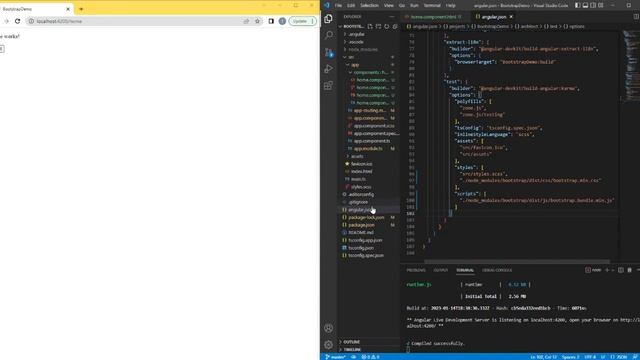Split the terminal panel
Viewport: 640px width, 360px height.
[621, 270]
